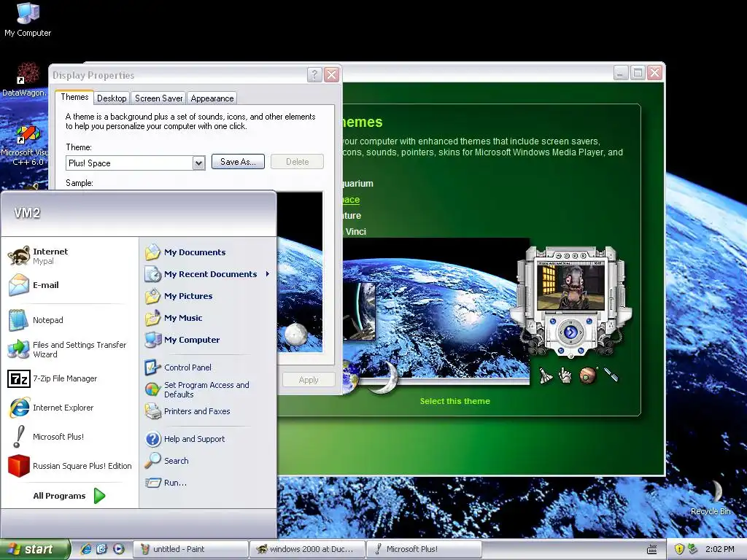The height and width of the screenshot is (560, 747).
Task: Click the Start button
Action: click(34, 549)
